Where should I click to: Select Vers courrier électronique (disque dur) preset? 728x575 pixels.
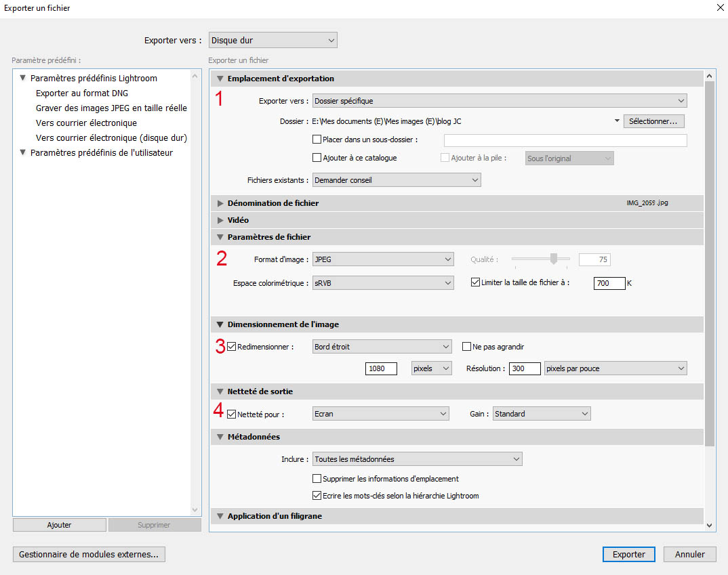[x=111, y=138]
